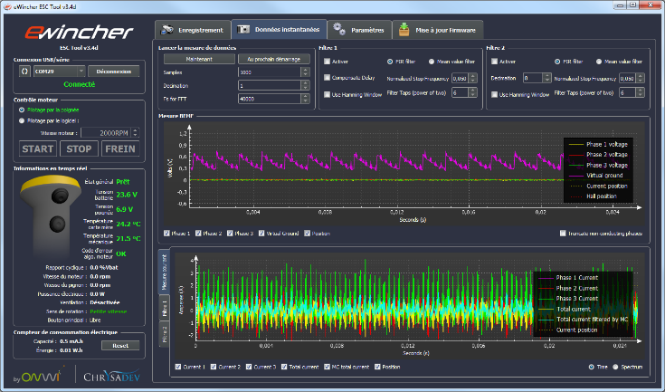Click the Vitesse moteur RPM field
Viewport: 665px width, 392px height.
(x=106, y=133)
